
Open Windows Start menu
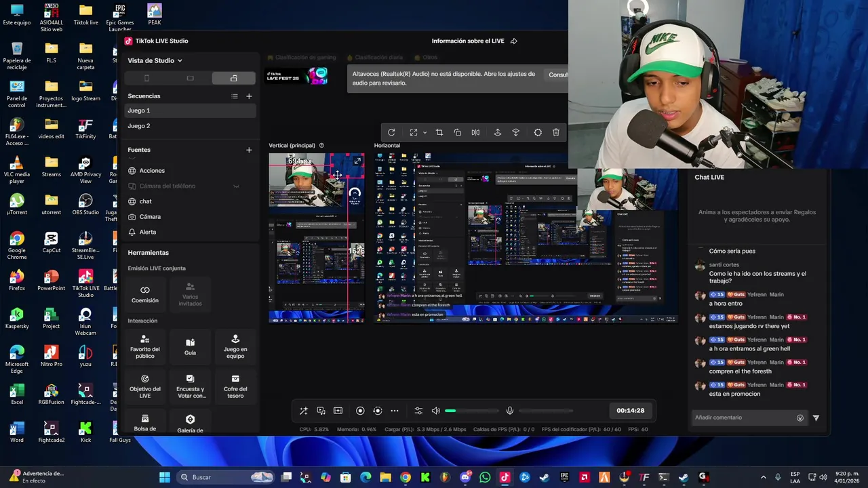coord(165,477)
